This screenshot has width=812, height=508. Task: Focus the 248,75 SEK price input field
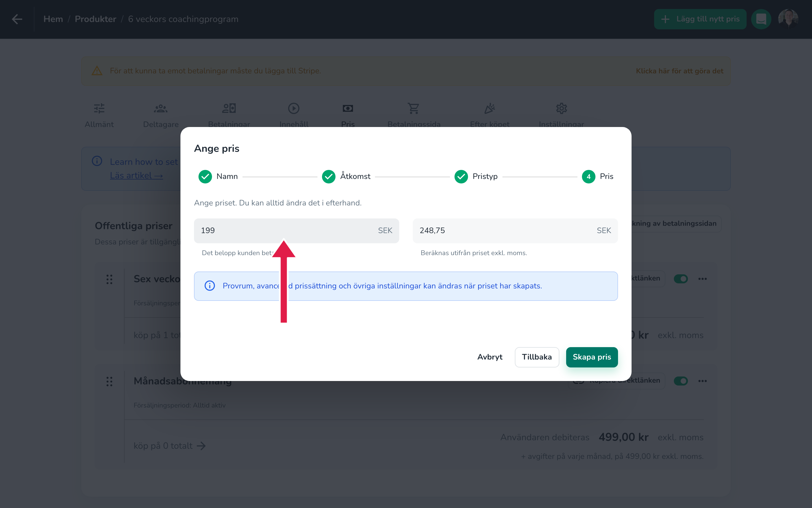(x=515, y=231)
